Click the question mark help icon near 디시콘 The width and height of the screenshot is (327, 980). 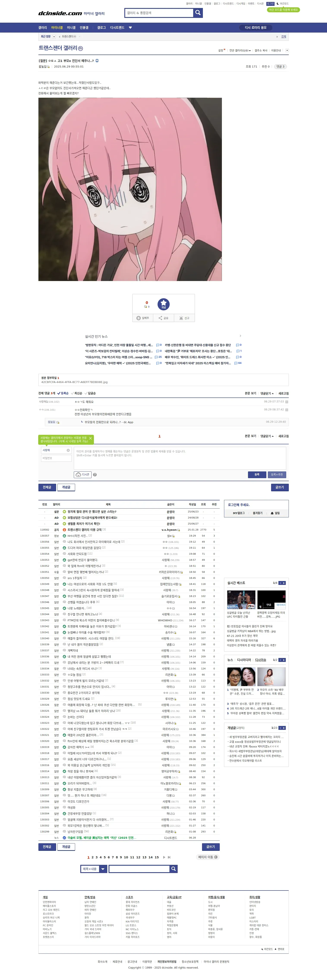(x=95, y=474)
